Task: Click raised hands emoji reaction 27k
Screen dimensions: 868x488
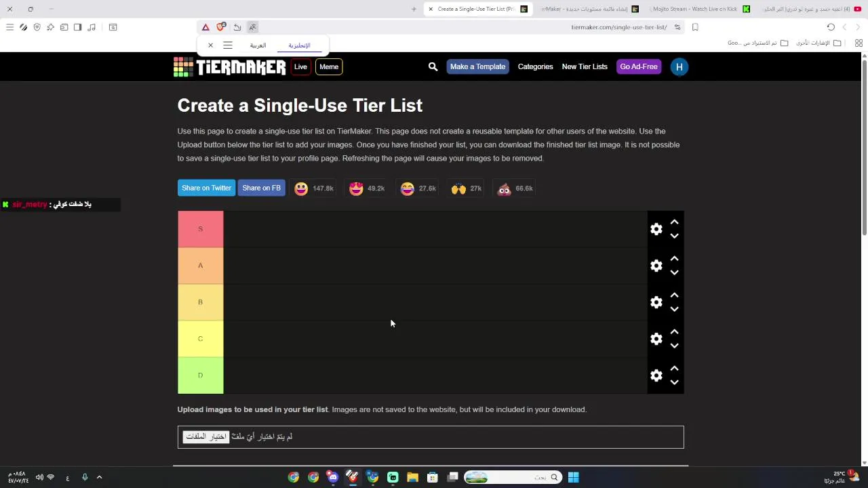Action: 467,188
